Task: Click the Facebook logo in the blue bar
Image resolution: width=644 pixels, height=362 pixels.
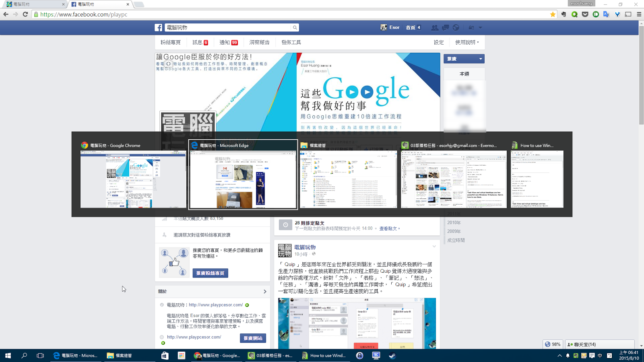Action: [159, 27]
